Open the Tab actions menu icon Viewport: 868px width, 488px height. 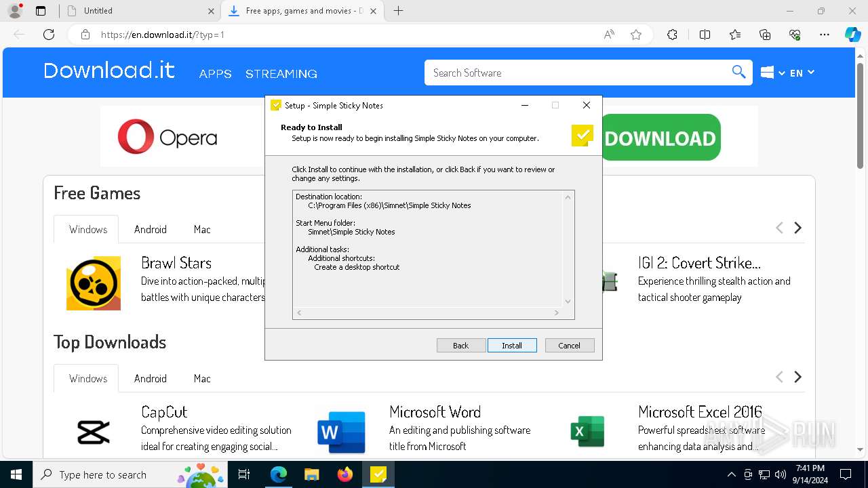point(41,11)
